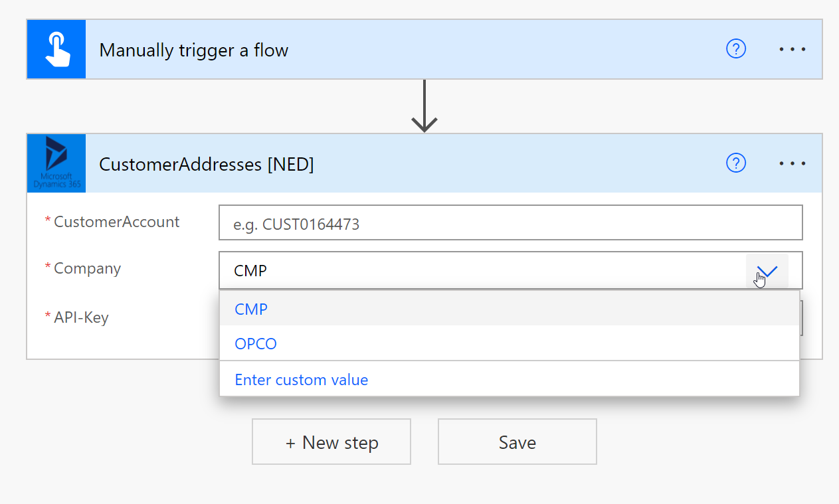Viewport: 839px width, 504px height.
Task: Save the flow with the Save button
Action: (517, 442)
